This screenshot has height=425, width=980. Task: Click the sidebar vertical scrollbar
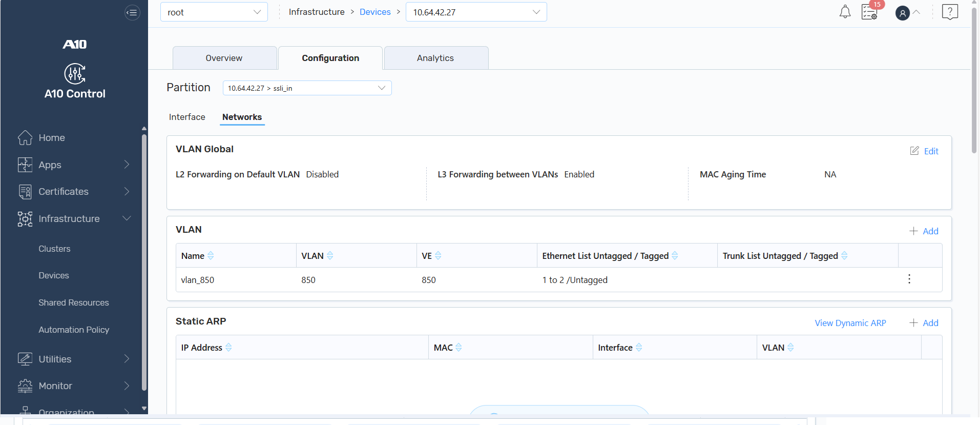[x=144, y=261]
